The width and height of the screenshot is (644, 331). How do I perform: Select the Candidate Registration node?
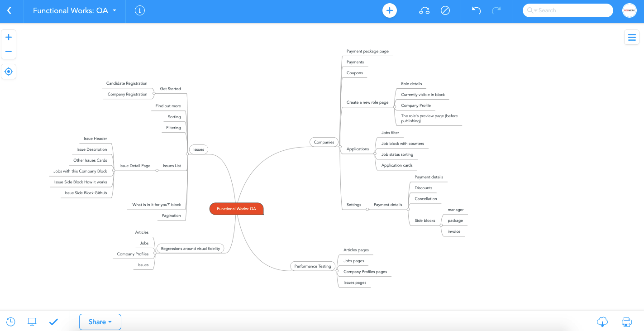[127, 83]
